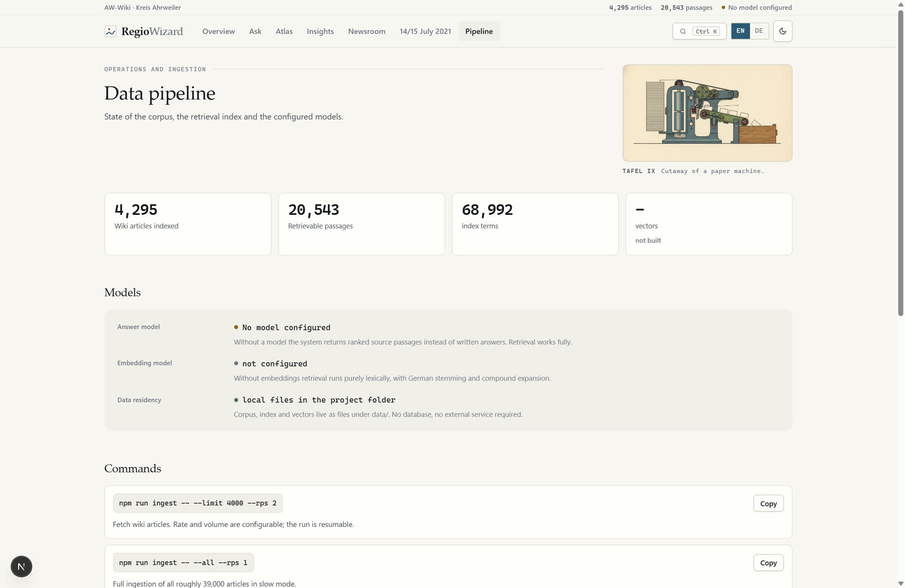Viewport: 905px width, 588px height.
Task: Open the Insights tab
Action: [x=320, y=31]
